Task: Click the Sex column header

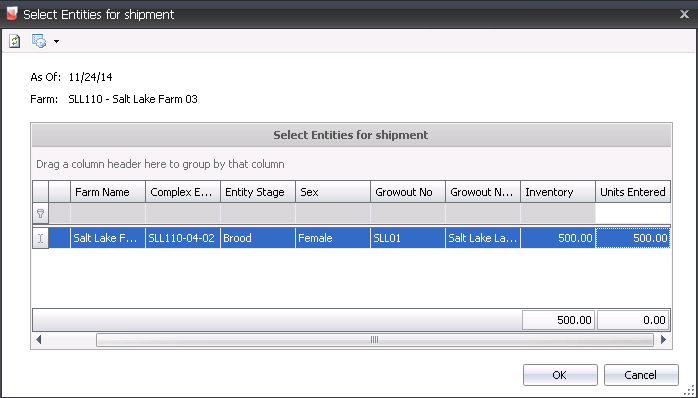Action: pyautogui.click(x=333, y=192)
